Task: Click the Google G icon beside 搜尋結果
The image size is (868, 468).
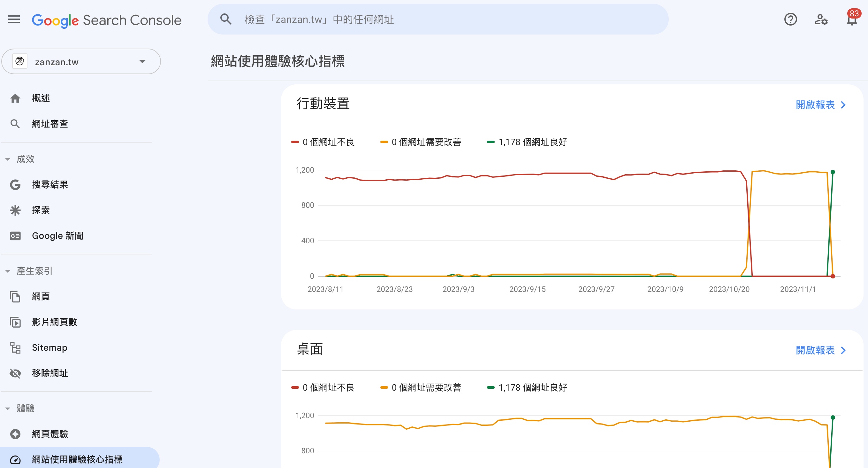Action: pos(15,185)
